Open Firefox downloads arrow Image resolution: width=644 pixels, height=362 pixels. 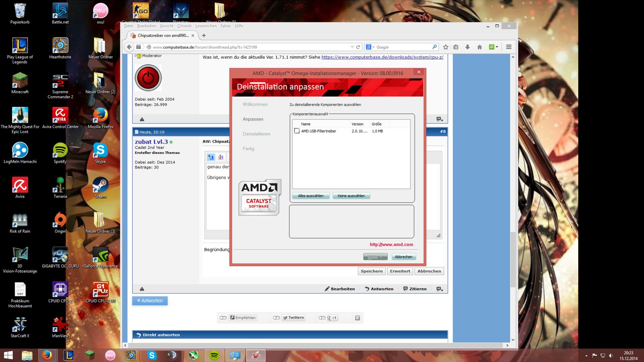point(467,47)
